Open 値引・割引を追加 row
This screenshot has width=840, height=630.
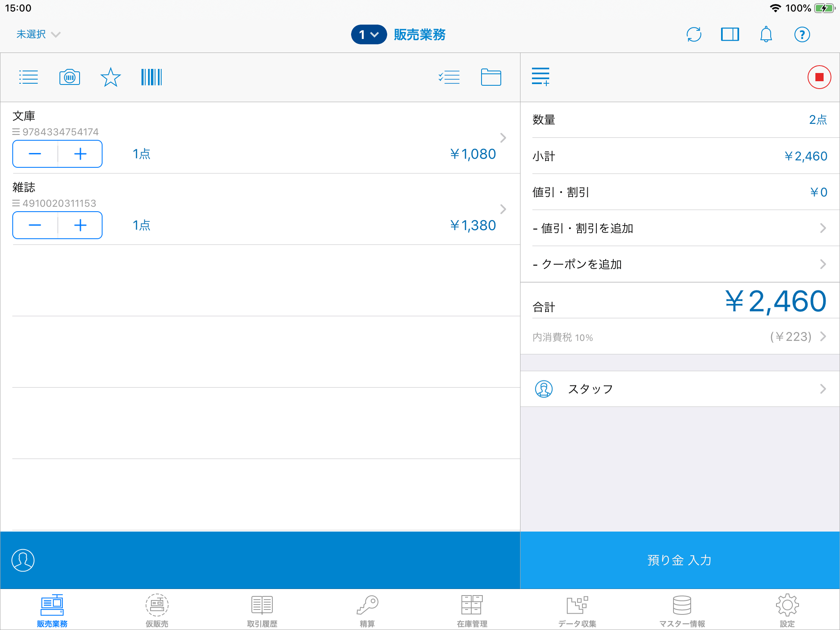click(680, 228)
